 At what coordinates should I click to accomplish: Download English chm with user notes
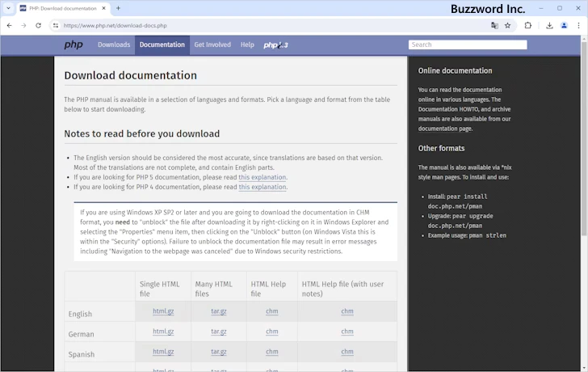point(347,311)
